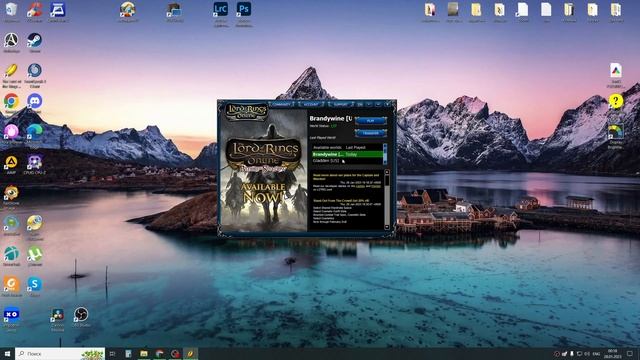Click the news panel scroll up arrow
Viewport: 640px width, 360px height.
(x=387, y=173)
